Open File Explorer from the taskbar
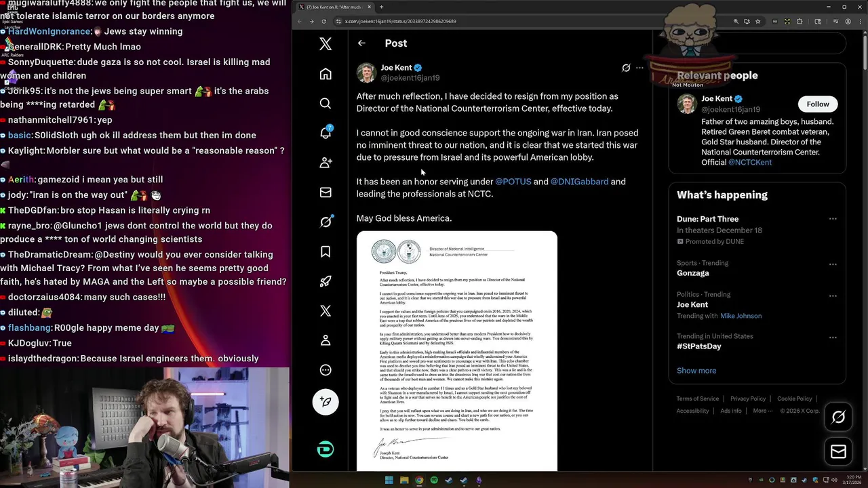868x488 pixels. click(404, 481)
